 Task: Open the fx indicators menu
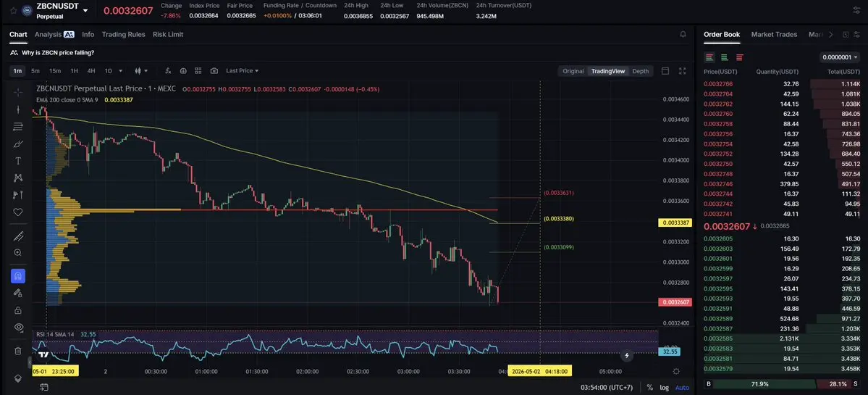point(168,71)
